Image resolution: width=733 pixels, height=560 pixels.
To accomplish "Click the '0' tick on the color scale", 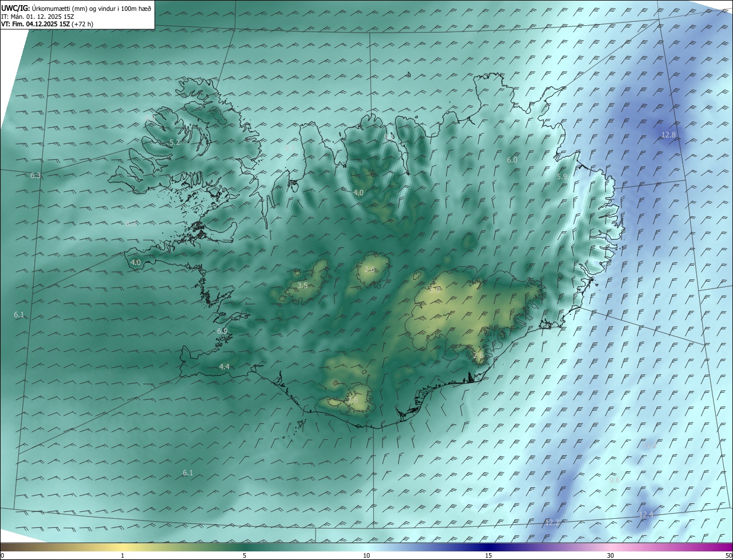I will click(2, 555).
